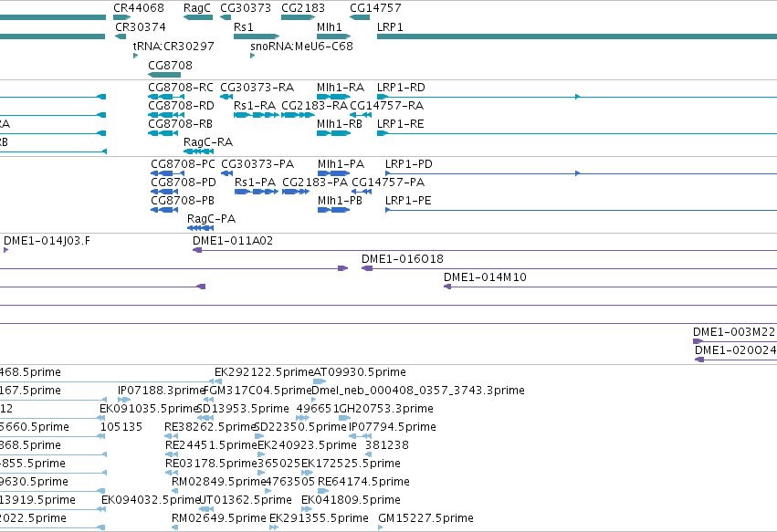This screenshot has height=532, width=777.
Task: Select the EK041809.5prime EST
Action: click(307, 510)
